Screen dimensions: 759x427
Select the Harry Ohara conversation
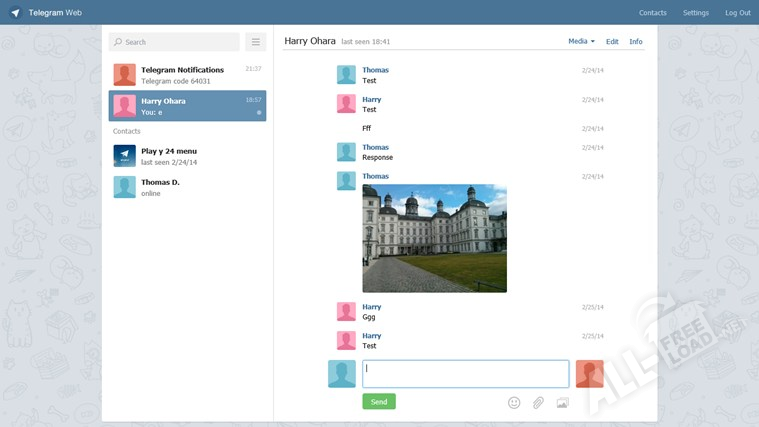pos(187,106)
